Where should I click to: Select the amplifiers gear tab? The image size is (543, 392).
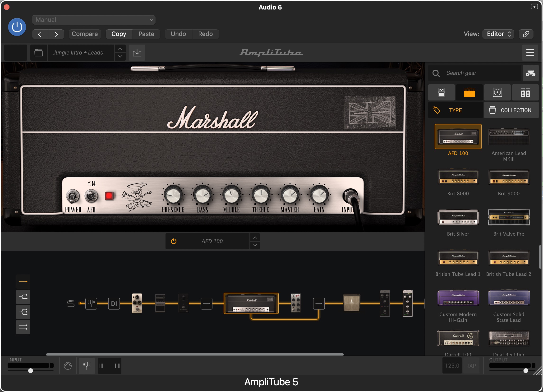[469, 93]
